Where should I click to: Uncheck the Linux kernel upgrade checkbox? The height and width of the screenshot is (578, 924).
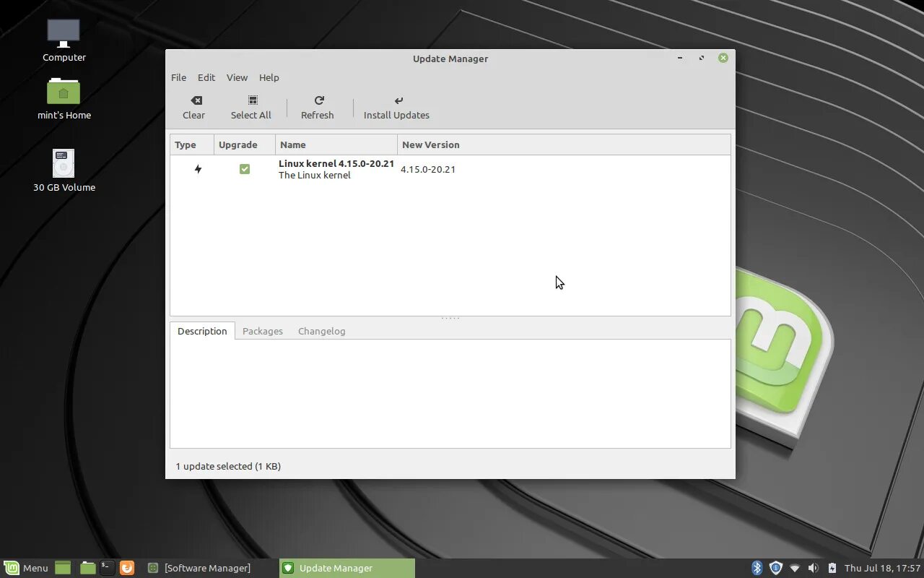coord(245,169)
